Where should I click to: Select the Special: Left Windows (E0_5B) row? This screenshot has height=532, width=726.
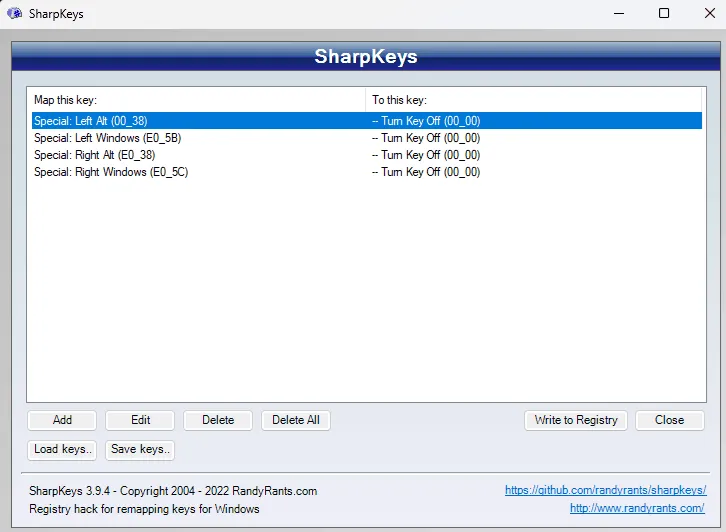367,138
